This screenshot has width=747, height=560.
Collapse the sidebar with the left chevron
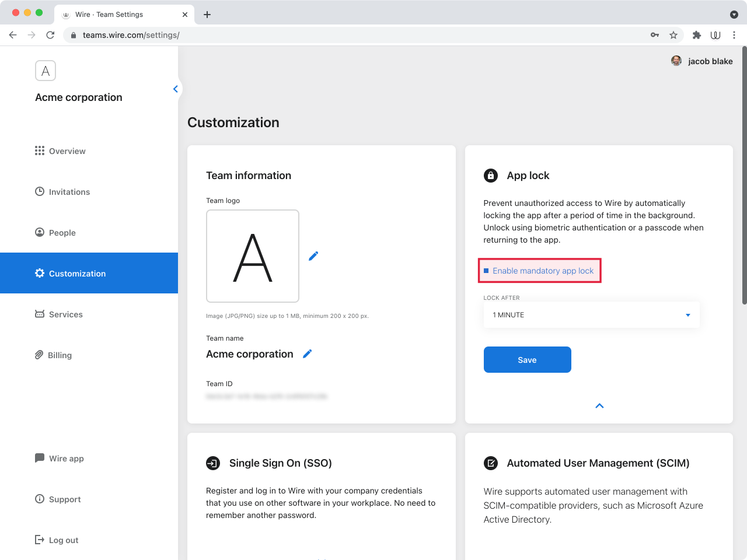click(175, 89)
